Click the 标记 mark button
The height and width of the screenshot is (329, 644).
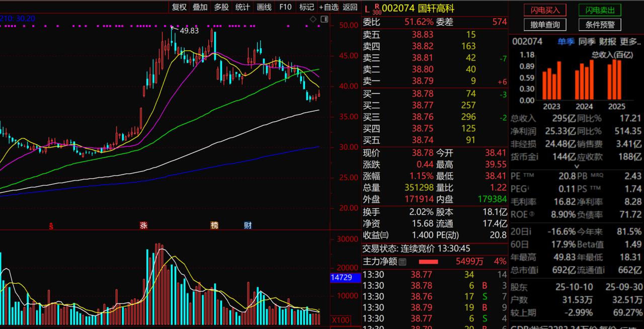point(306,7)
